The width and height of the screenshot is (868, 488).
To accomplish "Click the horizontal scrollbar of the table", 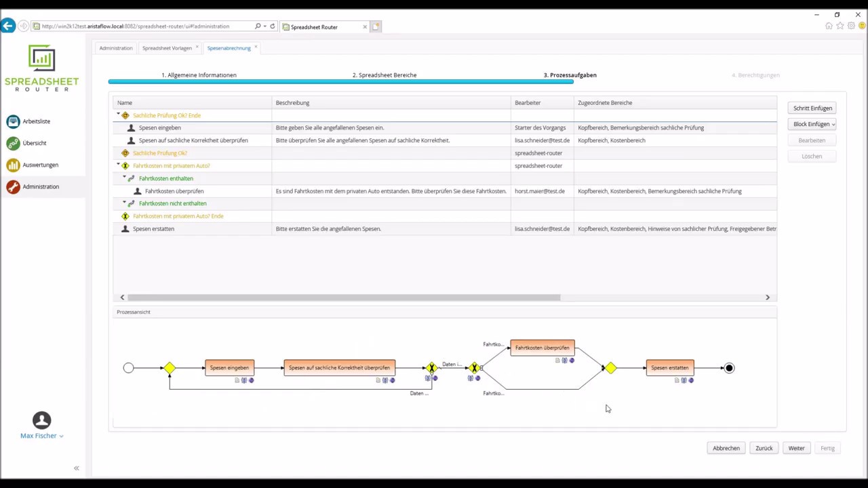I will click(344, 298).
